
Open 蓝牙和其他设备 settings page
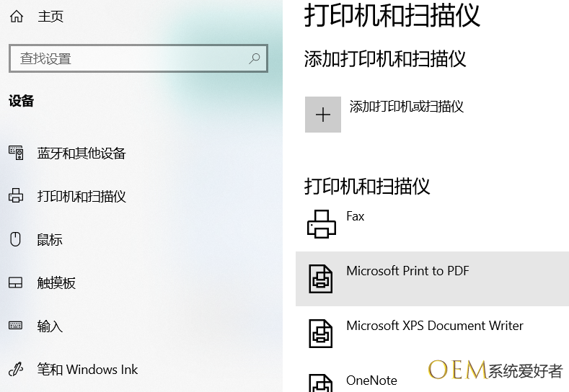pyautogui.click(x=81, y=153)
